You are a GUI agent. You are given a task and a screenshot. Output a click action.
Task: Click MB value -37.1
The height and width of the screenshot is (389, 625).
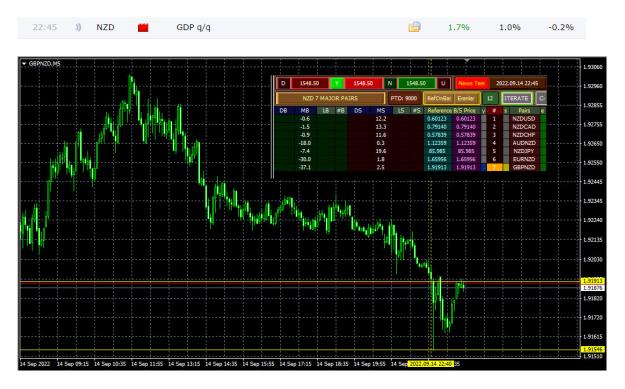pyautogui.click(x=305, y=167)
